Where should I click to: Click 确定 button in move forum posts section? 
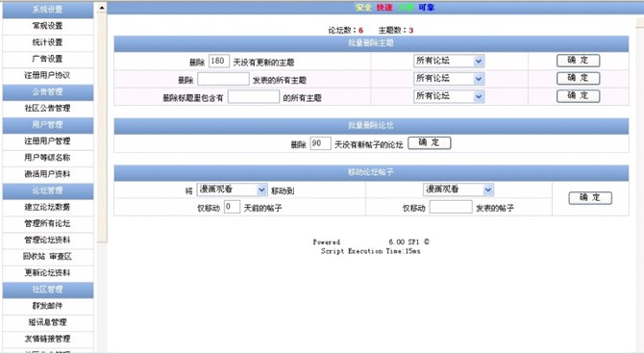(x=590, y=198)
